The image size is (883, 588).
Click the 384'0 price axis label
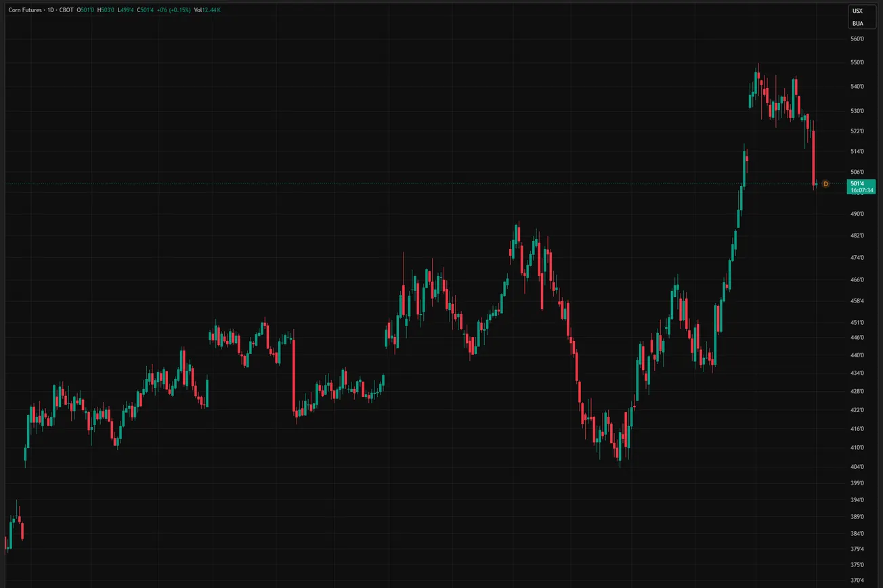[857, 534]
